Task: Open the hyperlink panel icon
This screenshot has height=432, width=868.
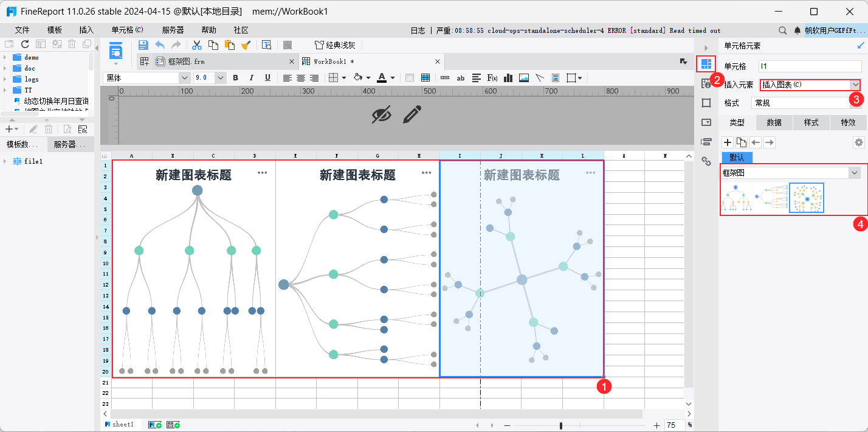Action: [x=706, y=161]
